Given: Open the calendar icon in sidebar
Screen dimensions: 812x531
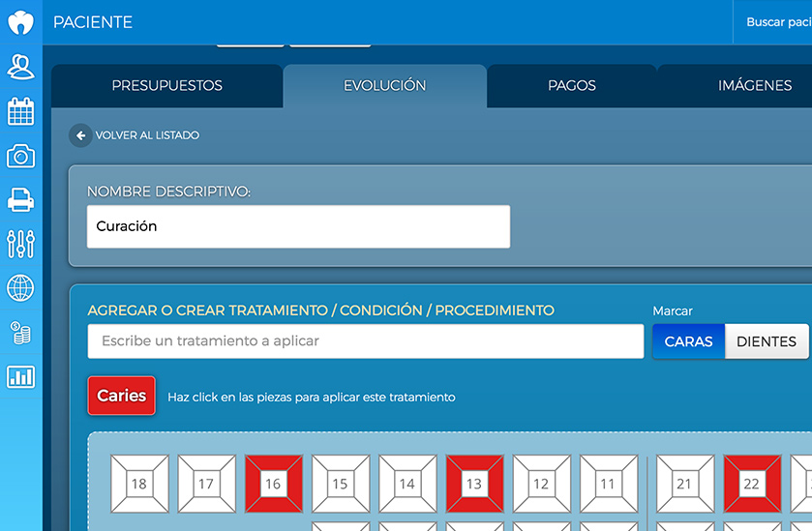Looking at the screenshot, I should click(x=20, y=111).
